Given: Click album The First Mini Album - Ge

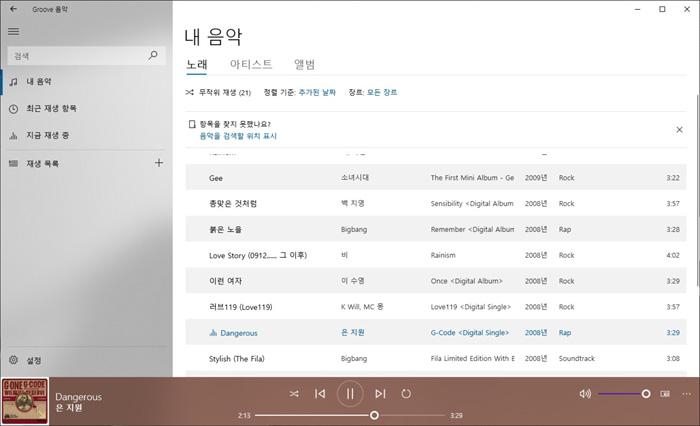Looking at the screenshot, I should point(472,178).
